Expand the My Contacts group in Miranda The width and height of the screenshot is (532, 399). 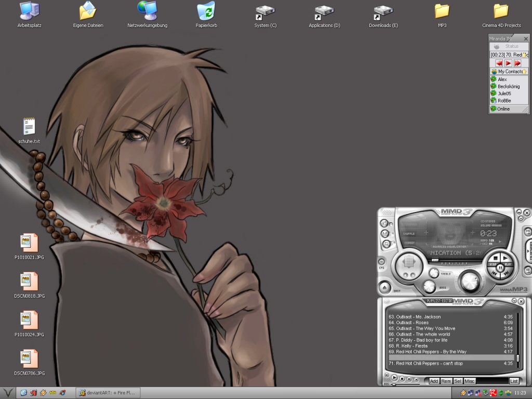(x=510, y=71)
